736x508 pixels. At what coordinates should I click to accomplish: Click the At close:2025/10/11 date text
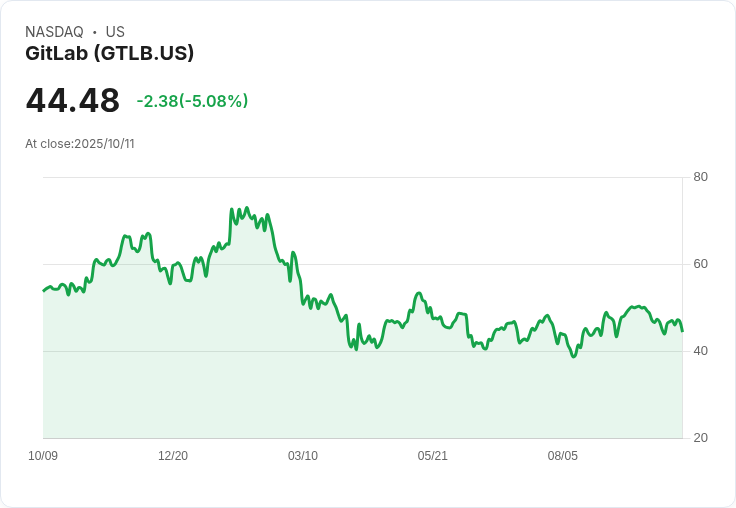point(80,144)
